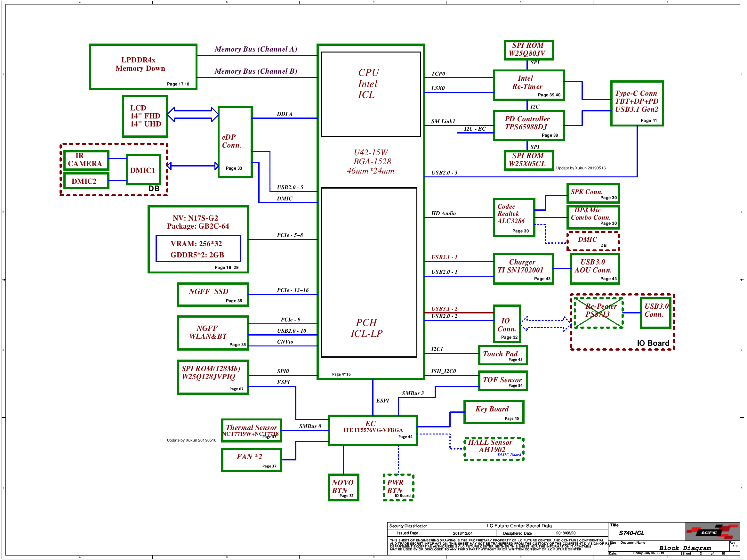Click the S740-ICL title field
Screen dimensions: 747x560
(631, 533)
